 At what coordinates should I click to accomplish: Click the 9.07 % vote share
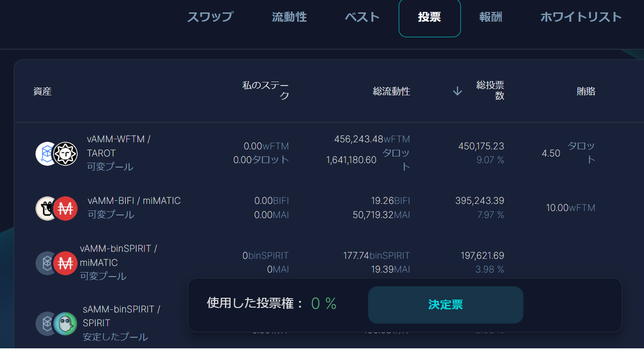click(x=490, y=160)
